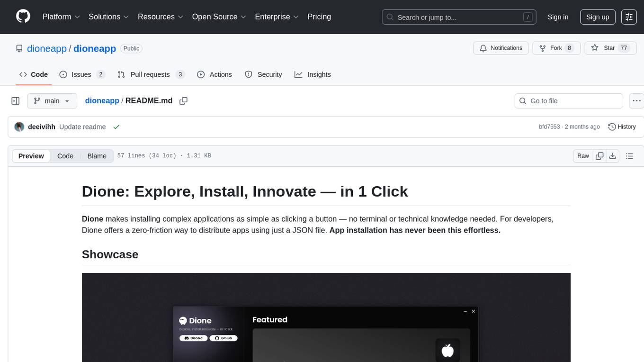
Task: Switch to the Blame view
Action: [97, 156]
